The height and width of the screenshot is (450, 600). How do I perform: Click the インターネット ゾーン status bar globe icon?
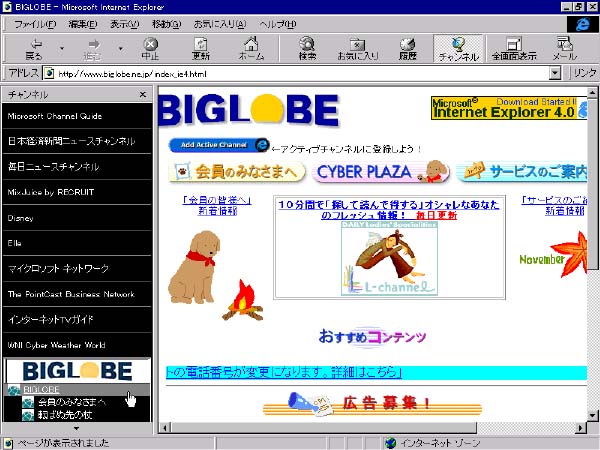390,443
